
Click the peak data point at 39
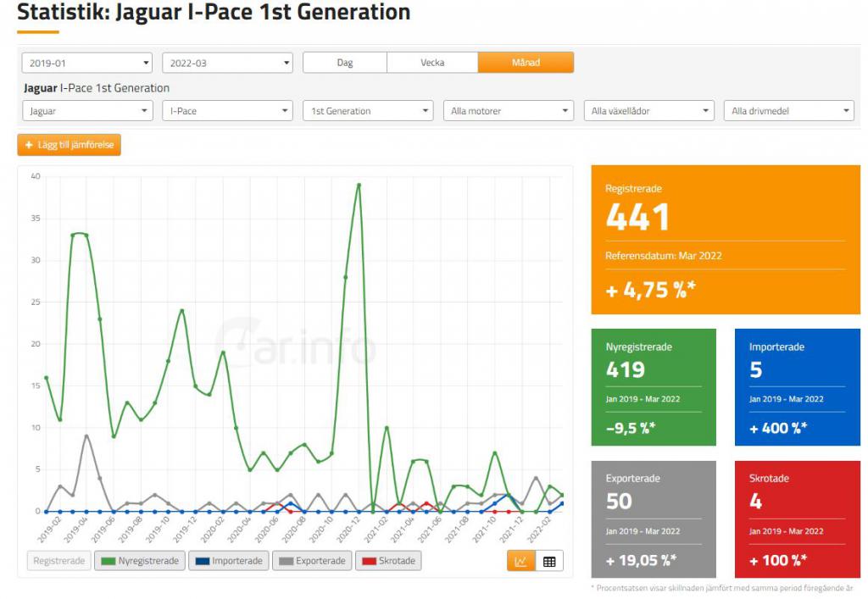[359, 185]
